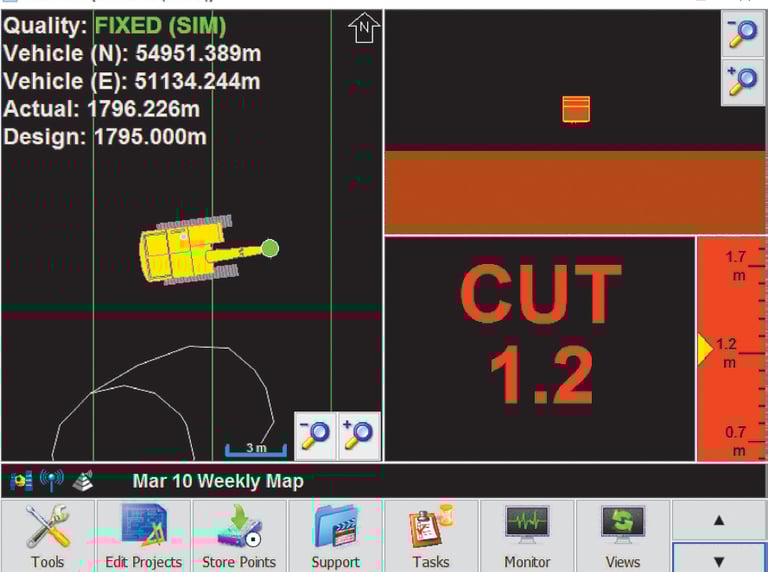Show next toolbar page with down arrow

pyautogui.click(x=719, y=561)
